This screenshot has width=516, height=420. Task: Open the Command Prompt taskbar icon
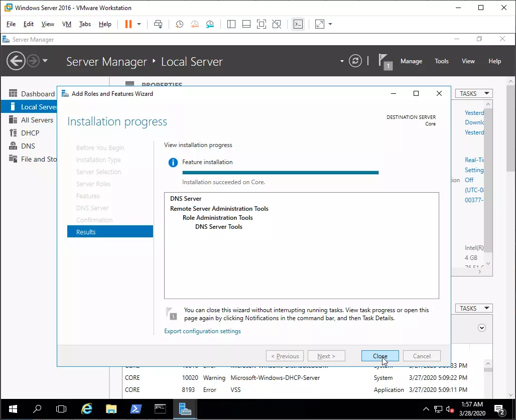click(x=160, y=409)
